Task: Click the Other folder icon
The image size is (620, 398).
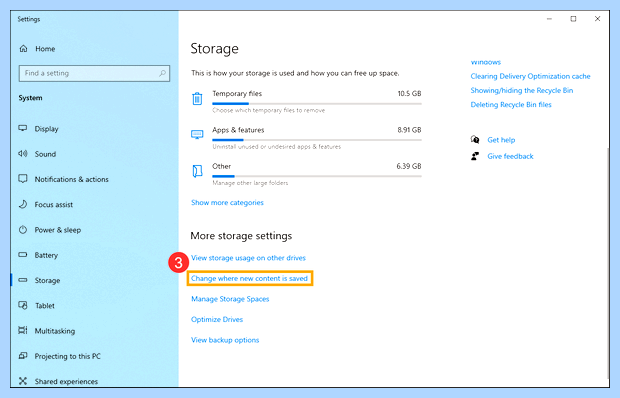Action: (197, 171)
